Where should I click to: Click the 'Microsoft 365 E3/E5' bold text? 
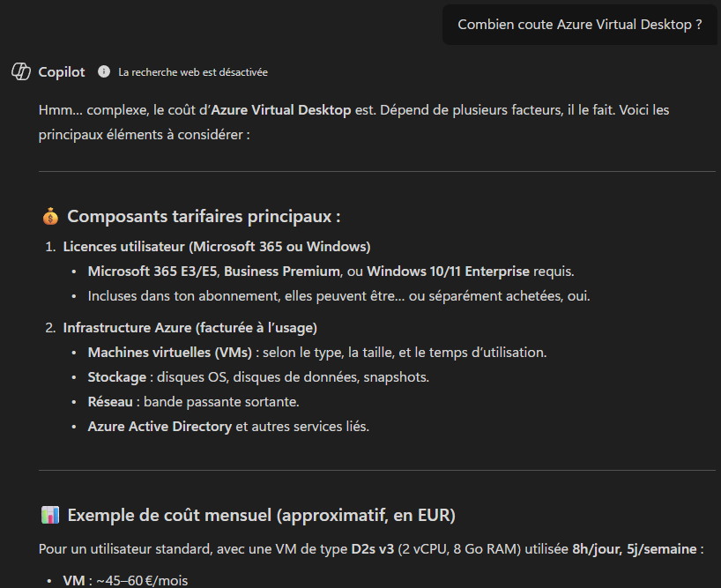point(152,272)
